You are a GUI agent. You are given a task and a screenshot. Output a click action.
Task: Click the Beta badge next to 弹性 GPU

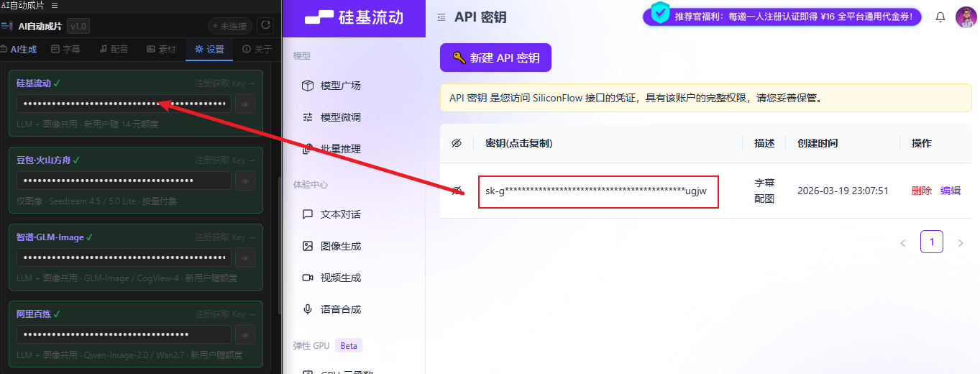[x=349, y=346]
